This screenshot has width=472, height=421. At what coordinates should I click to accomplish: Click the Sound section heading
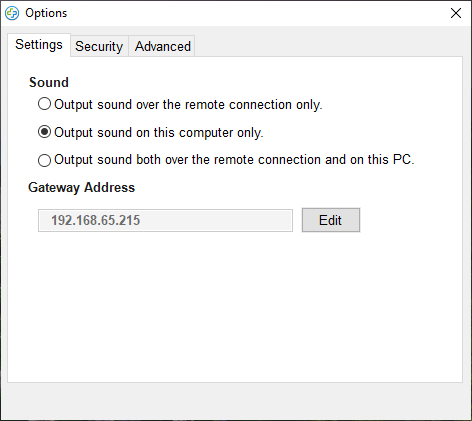[49, 82]
